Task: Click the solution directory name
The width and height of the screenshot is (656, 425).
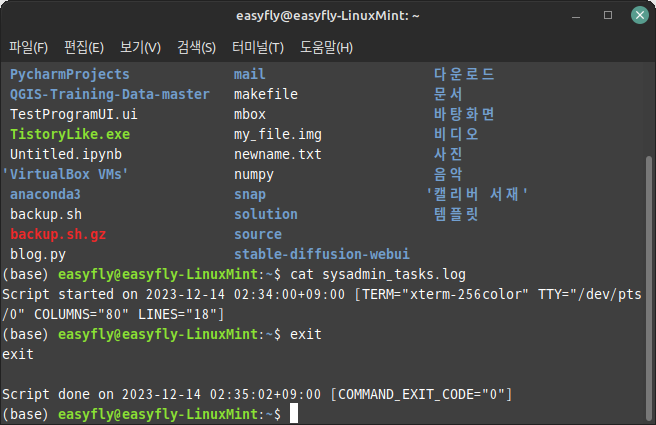Action: [266, 215]
